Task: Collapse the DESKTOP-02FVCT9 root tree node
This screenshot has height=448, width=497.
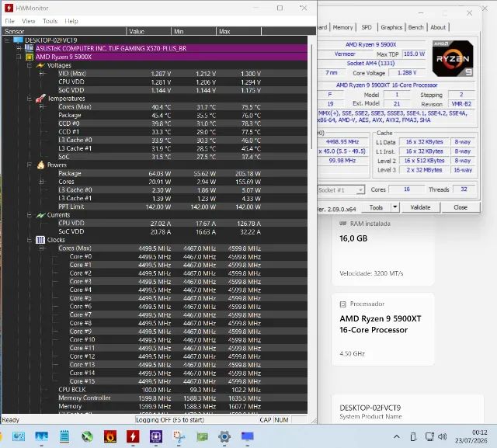Action: point(7,40)
